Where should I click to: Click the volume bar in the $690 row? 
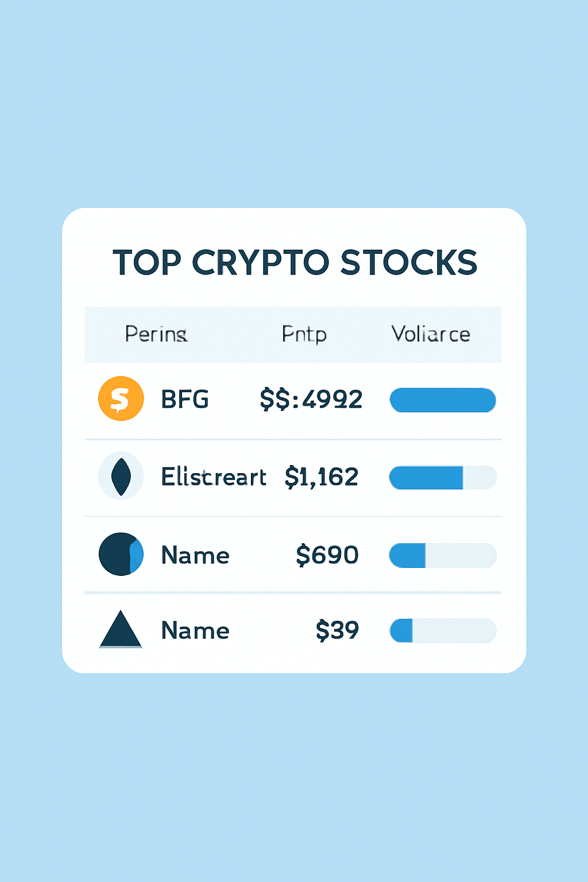(x=443, y=556)
